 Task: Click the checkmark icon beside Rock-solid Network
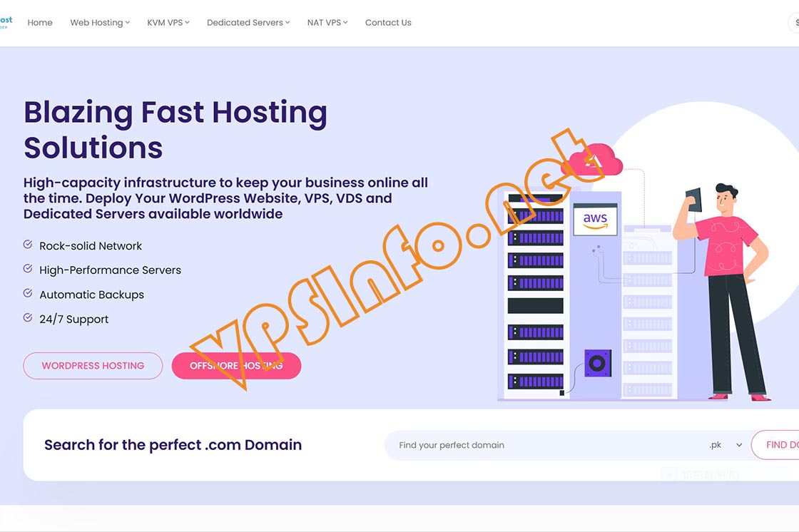coord(28,245)
